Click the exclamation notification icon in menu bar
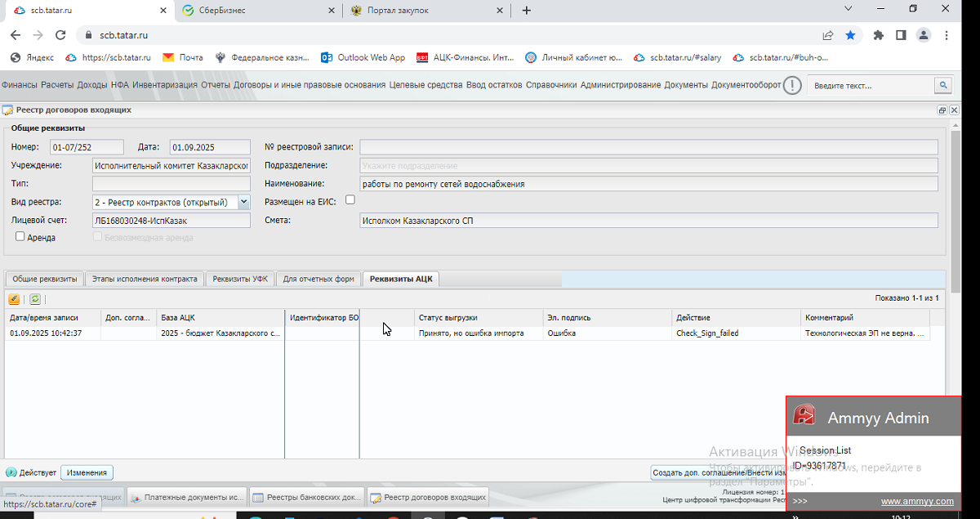Image resolution: width=980 pixels, height=519 pixels. 792,85
